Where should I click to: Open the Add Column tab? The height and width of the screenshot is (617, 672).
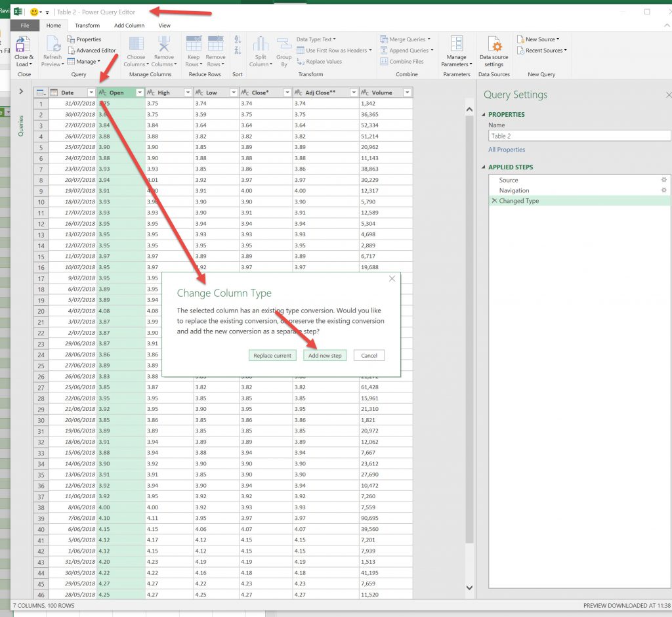point(129,26)
